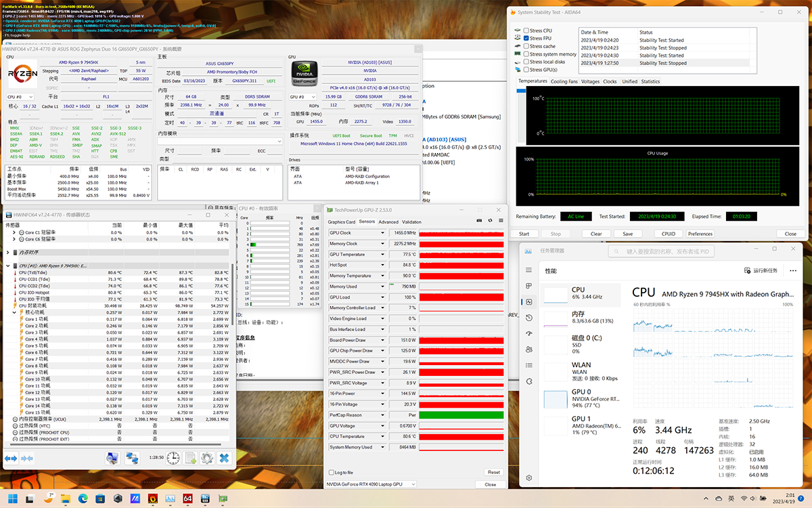Viewport: 812px width, 508px height.
Task: Click GPU-Z hamburger menu icon
Action: click(x=500, y=221)
